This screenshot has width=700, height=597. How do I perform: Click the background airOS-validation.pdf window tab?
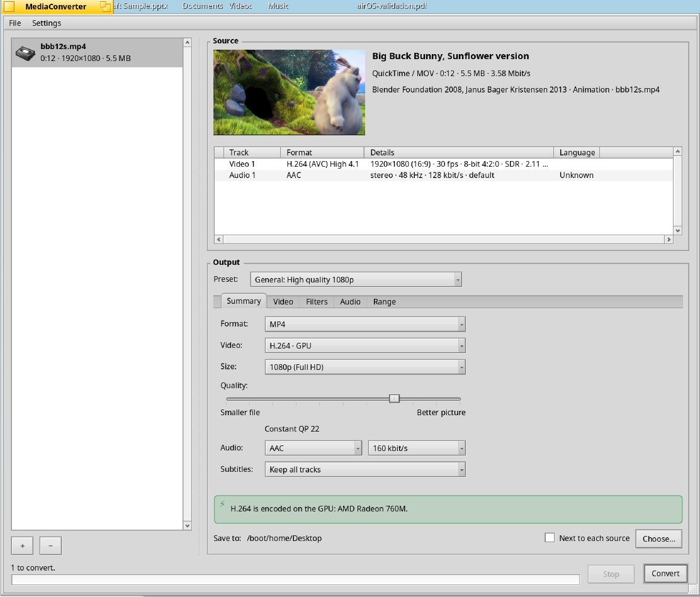pyautogui.click(x=392, y=6)
